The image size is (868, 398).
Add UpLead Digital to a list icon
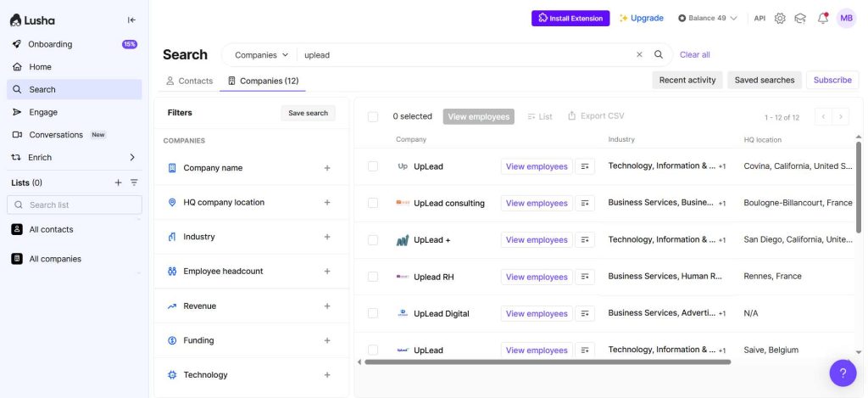coord(585,313)
